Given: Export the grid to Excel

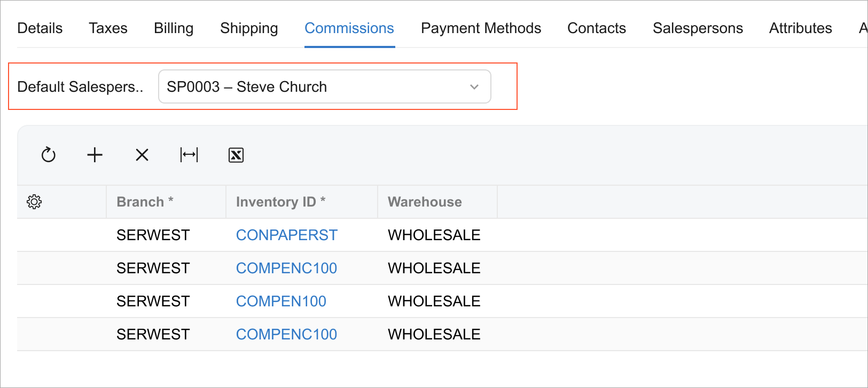Looking at the screenshot, I should [236, 155].
